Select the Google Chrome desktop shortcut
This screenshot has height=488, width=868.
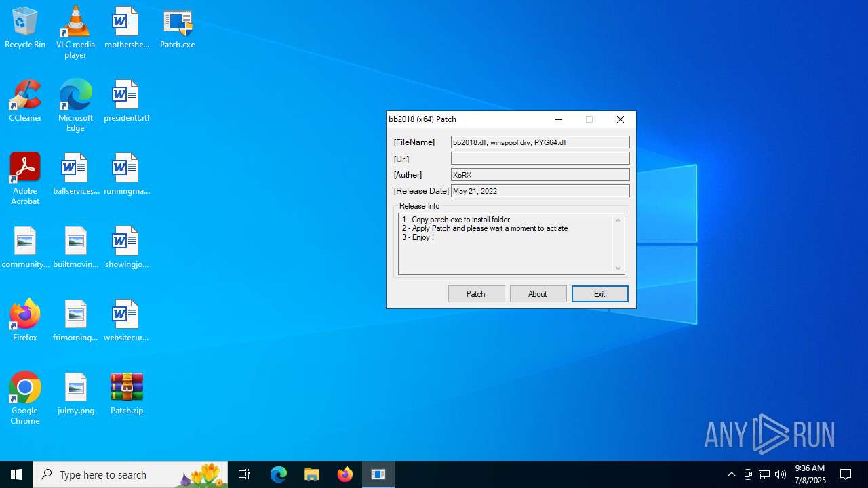click(25, 399)
